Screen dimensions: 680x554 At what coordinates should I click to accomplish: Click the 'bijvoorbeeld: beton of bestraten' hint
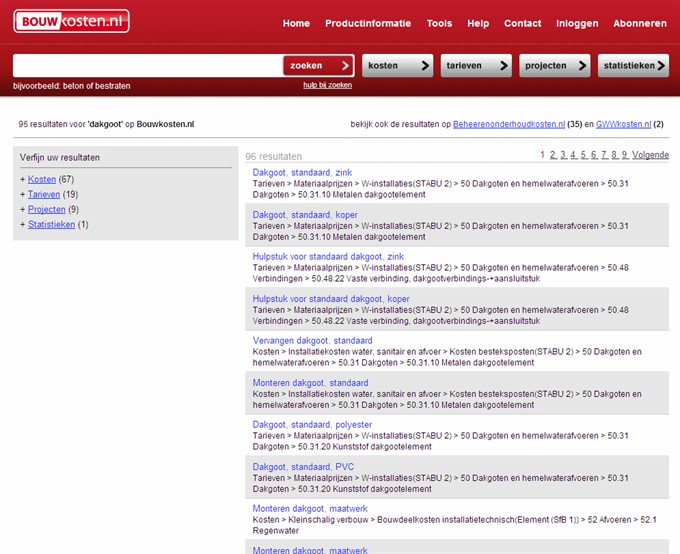(72, 86)
